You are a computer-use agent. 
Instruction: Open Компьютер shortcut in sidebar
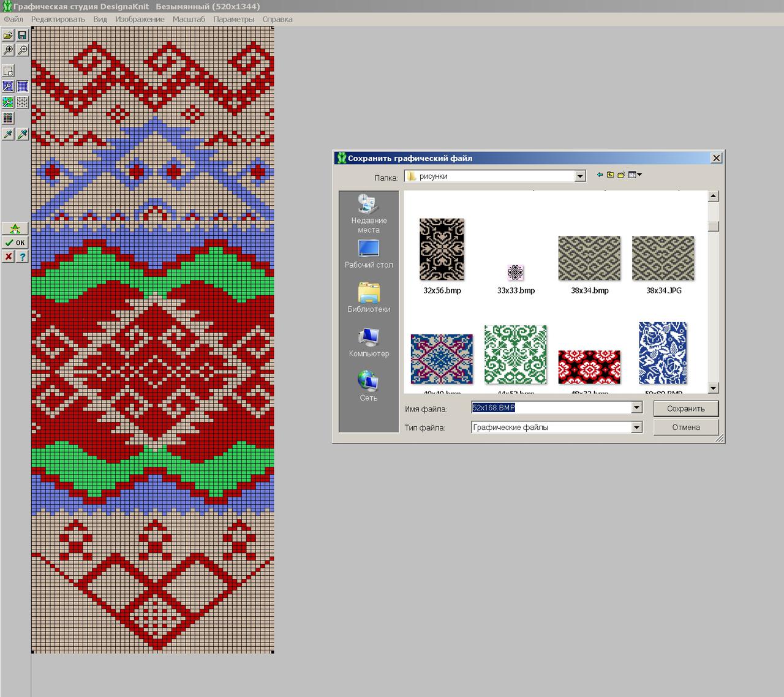[x=369, y=342]
